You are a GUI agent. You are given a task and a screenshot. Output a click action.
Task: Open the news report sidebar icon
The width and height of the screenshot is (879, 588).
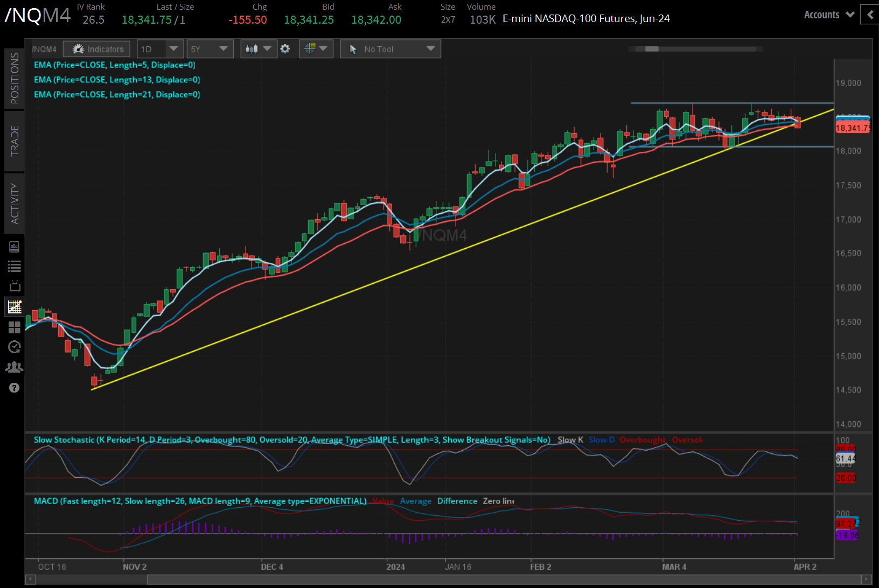(x=15, y=247)
